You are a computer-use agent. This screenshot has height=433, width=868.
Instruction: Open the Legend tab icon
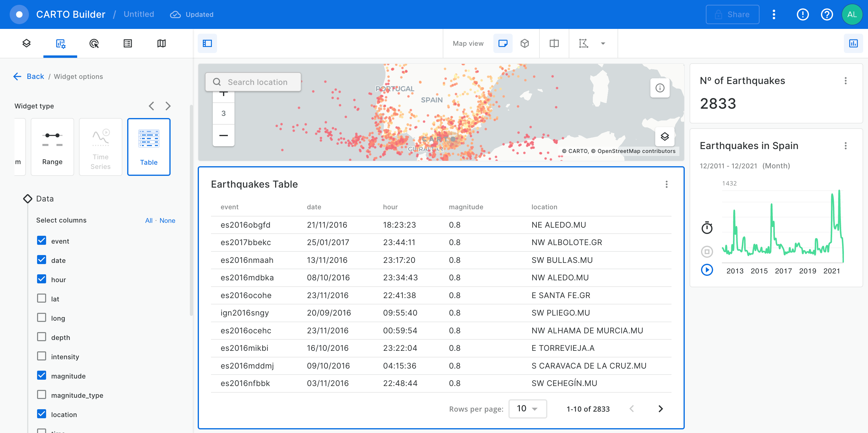click(x=128, y=43)
